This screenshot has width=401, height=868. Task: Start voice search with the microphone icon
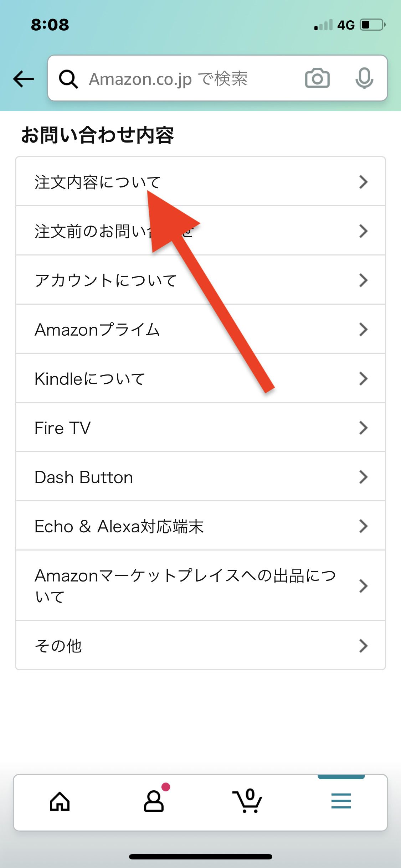tap(364, 78)
